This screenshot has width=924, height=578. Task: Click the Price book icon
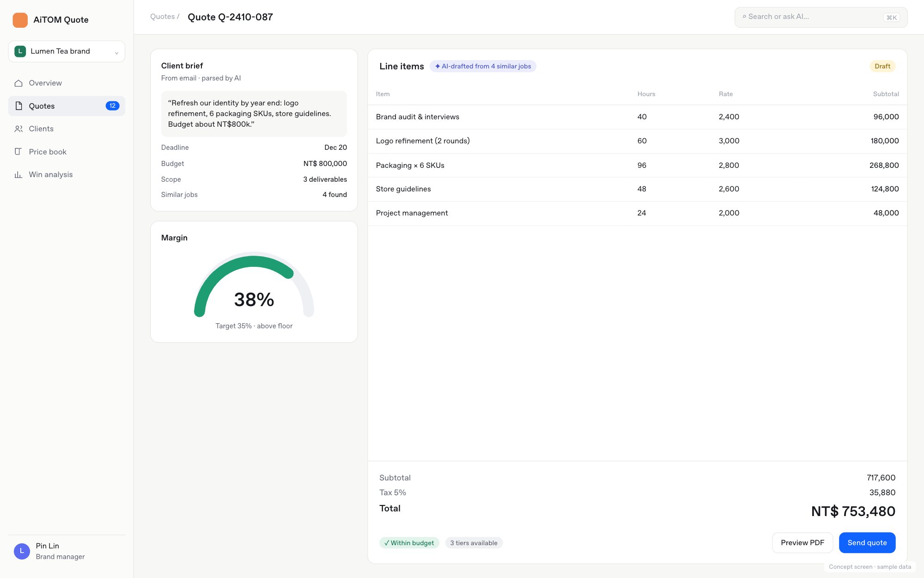click(x=18, y=152)
